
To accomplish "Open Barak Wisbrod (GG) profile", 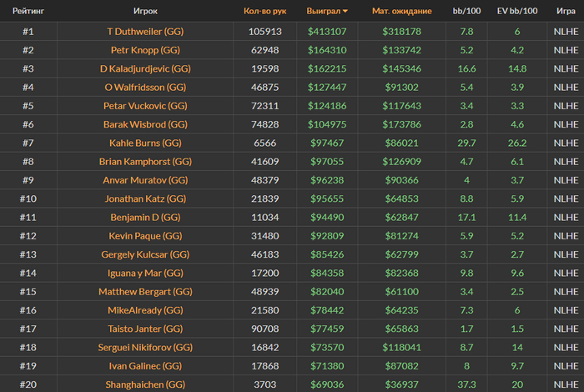I will 145,125.
